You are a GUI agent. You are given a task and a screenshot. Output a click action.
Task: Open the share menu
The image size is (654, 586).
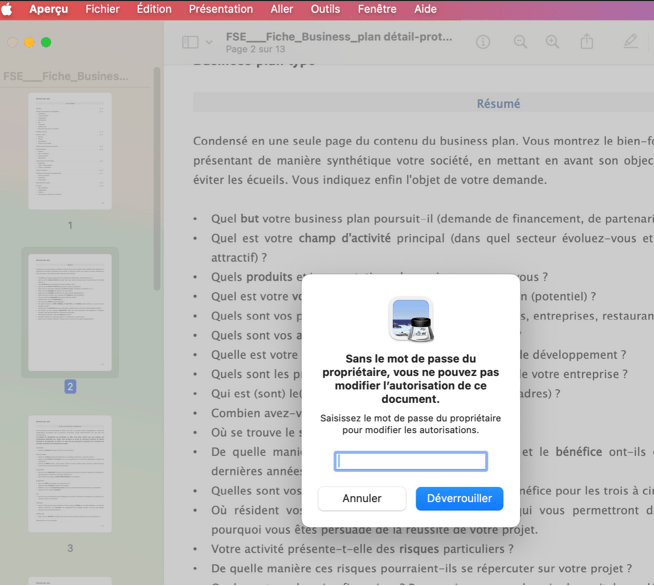[x=587, y=41]
